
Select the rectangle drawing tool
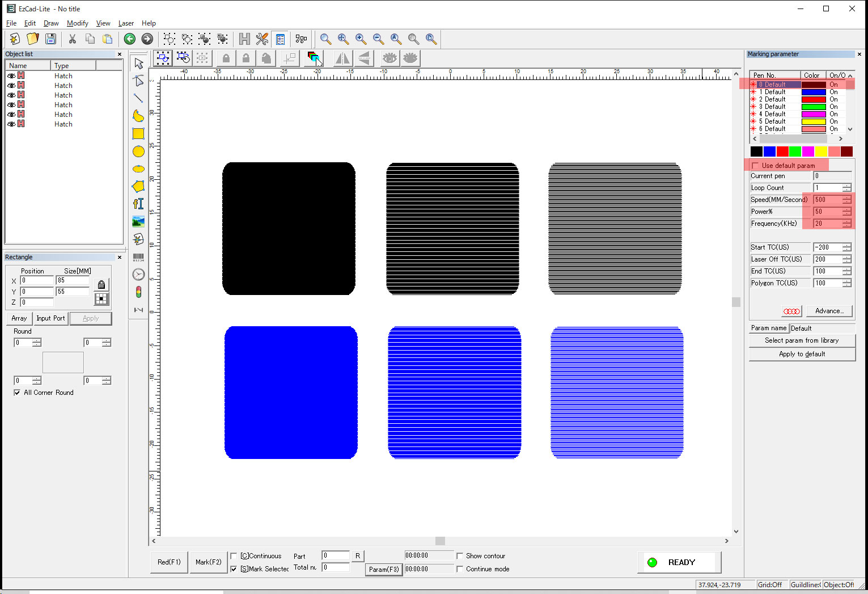[138, 134]
